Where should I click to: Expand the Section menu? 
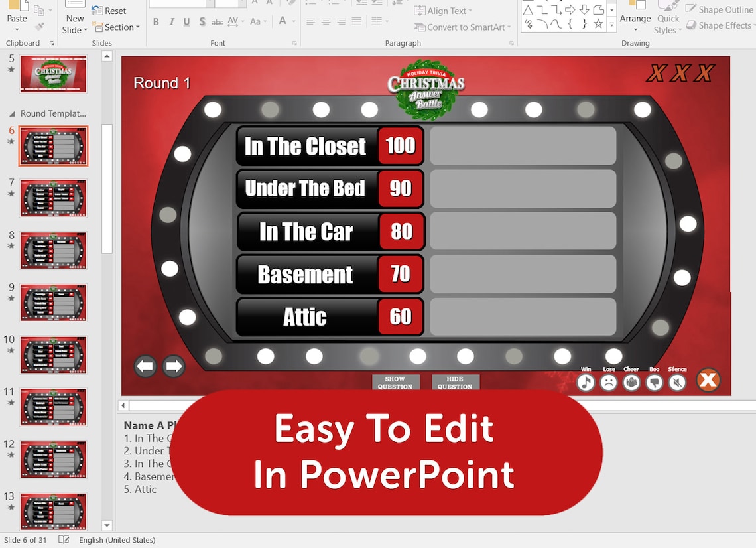[x=117, y=27]
